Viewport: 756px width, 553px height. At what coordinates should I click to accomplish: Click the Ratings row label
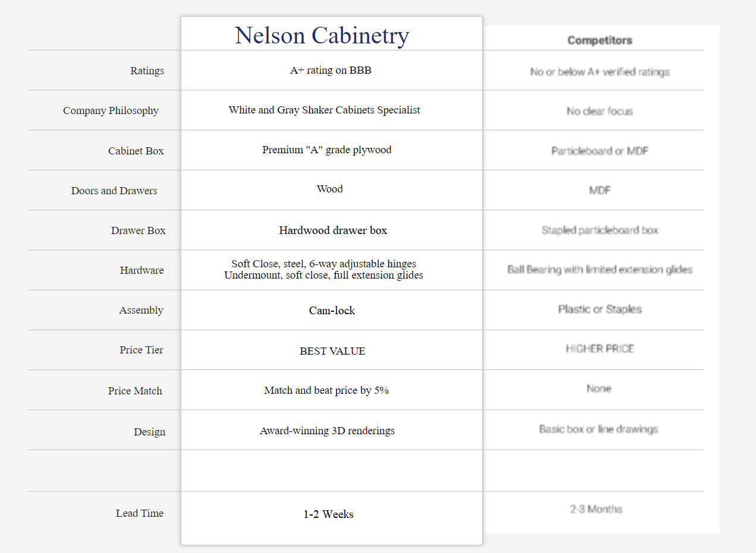point(147,71)
